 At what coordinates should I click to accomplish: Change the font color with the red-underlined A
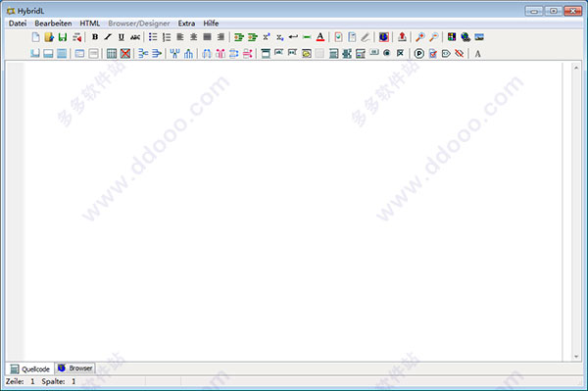coord(320,37)
